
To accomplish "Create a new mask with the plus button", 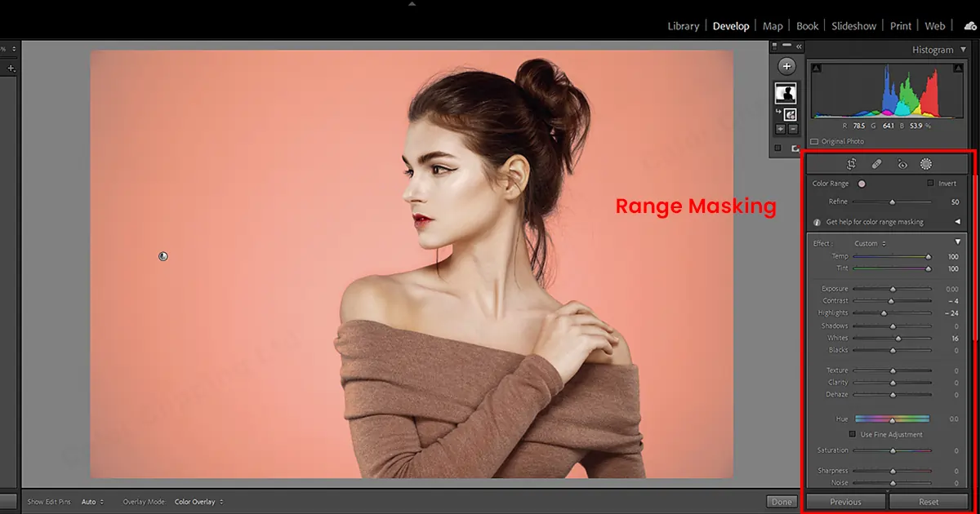I will [786, 65].
